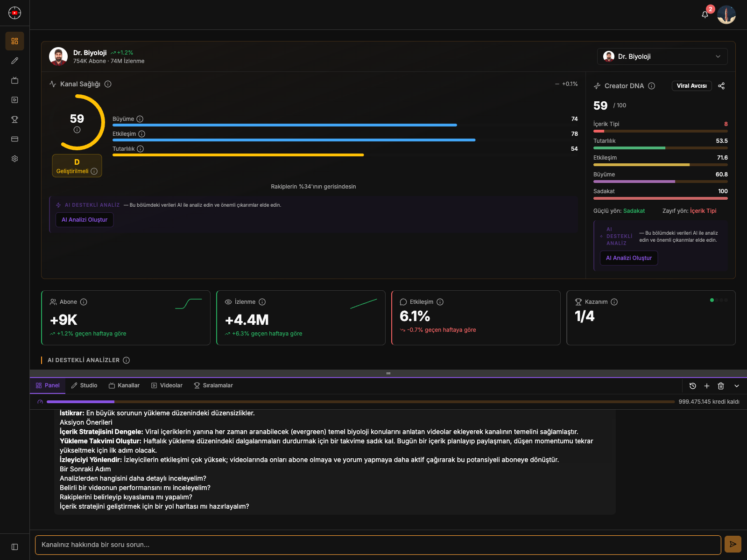Click the Abone stat card

click(x=126, y=318)
